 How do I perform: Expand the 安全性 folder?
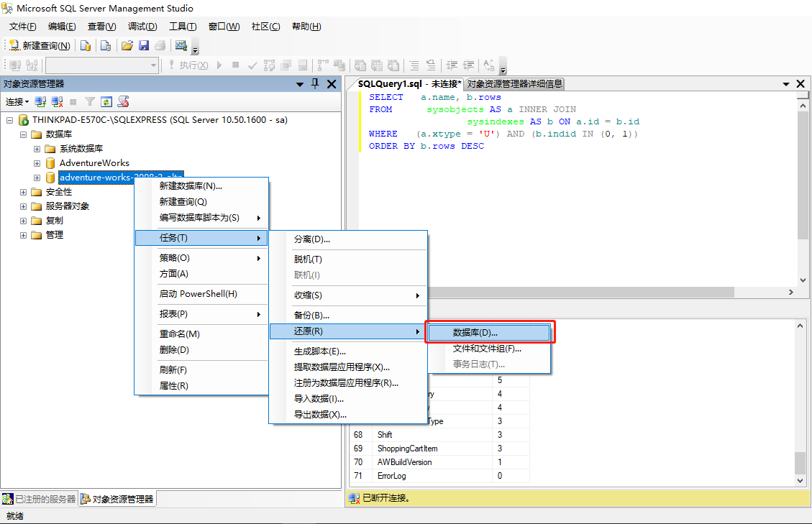[23, 192]
